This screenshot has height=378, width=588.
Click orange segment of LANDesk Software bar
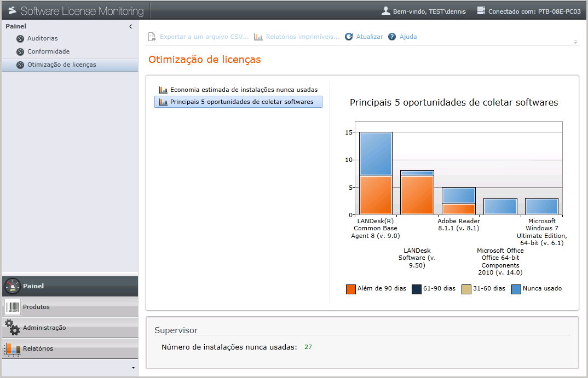[417, 195]
